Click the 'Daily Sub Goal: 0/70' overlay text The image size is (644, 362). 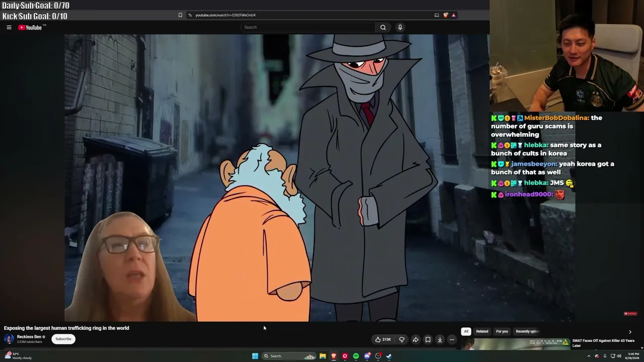[36, 6]
